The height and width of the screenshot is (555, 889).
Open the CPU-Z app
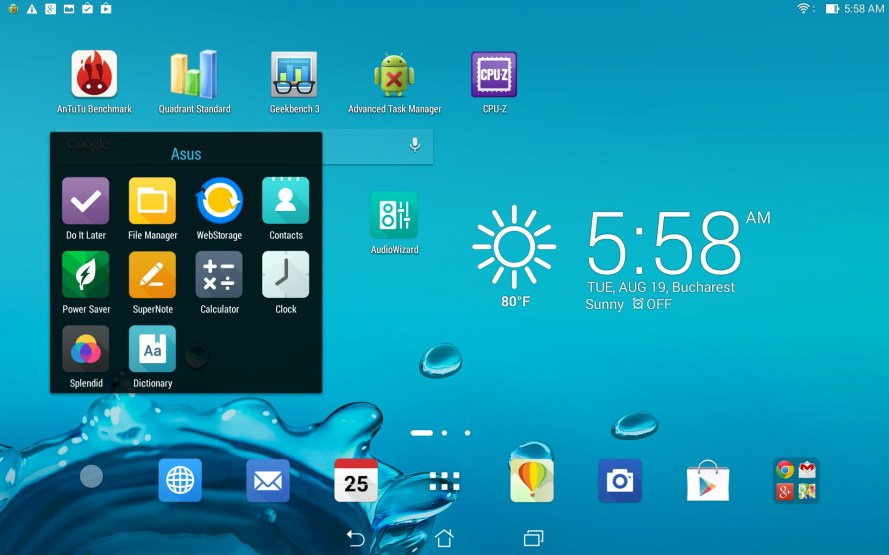click(x=494, y=75)
